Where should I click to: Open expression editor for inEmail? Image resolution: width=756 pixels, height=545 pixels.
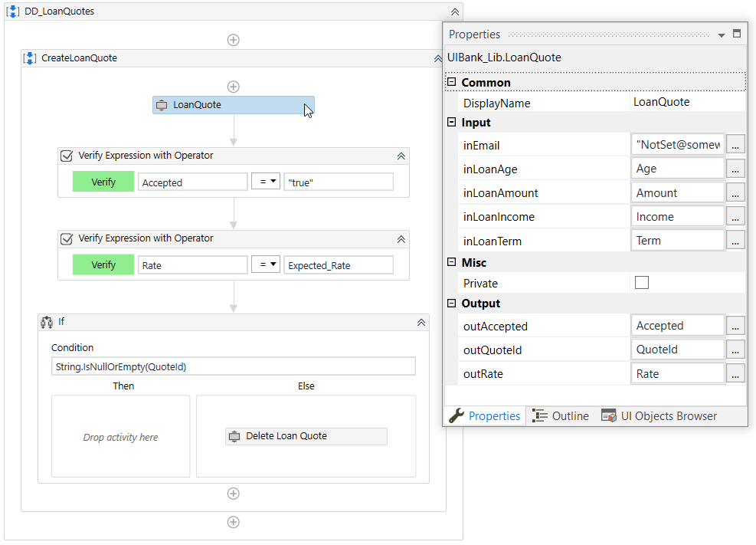pyautogui.click(x=735, y=145)
